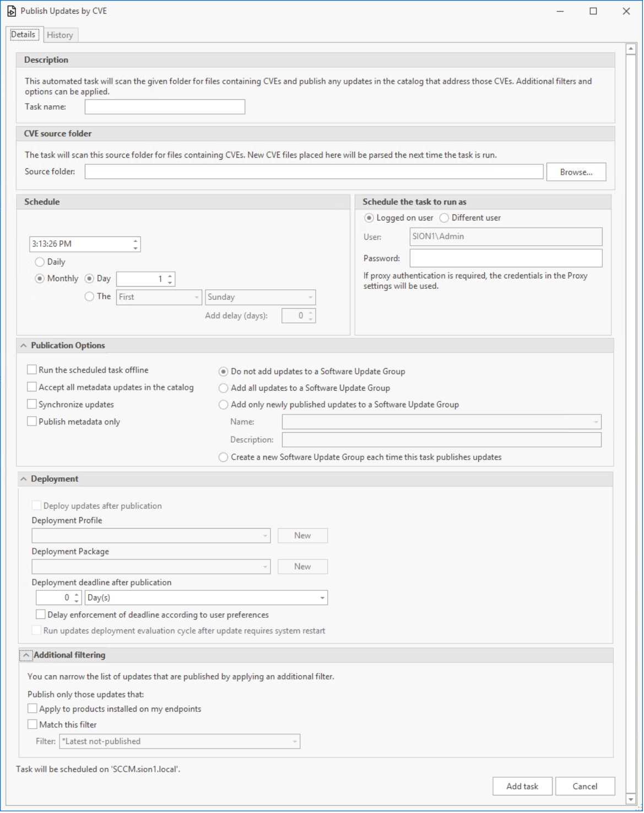Open the Day(s) deadline unit dropdown
644x813 pixels.
(322, 599)
